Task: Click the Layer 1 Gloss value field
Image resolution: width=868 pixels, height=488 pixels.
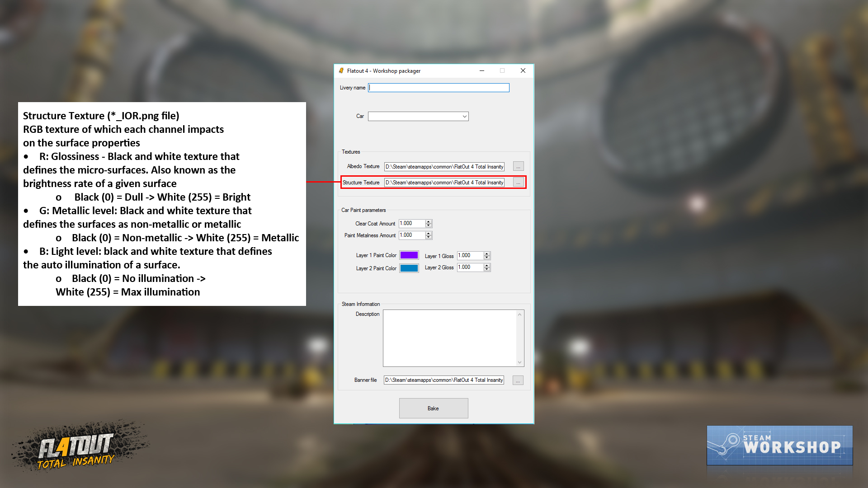Action: 470,255
